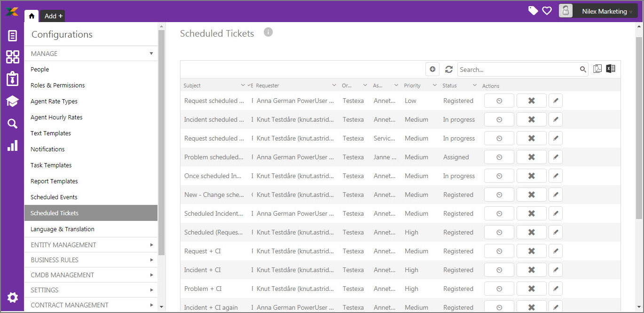Open Or... column filter dropdown
This screenshot has width=644, height=313.
(365, 86)
